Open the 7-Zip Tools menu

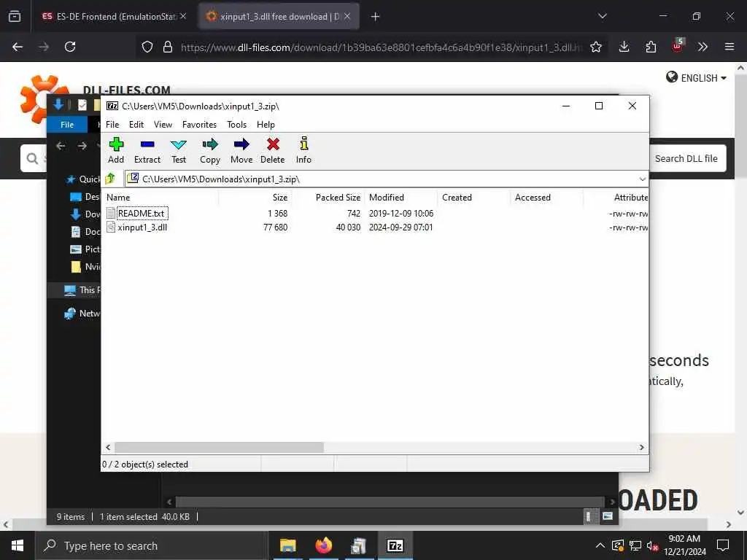(237, 124)
